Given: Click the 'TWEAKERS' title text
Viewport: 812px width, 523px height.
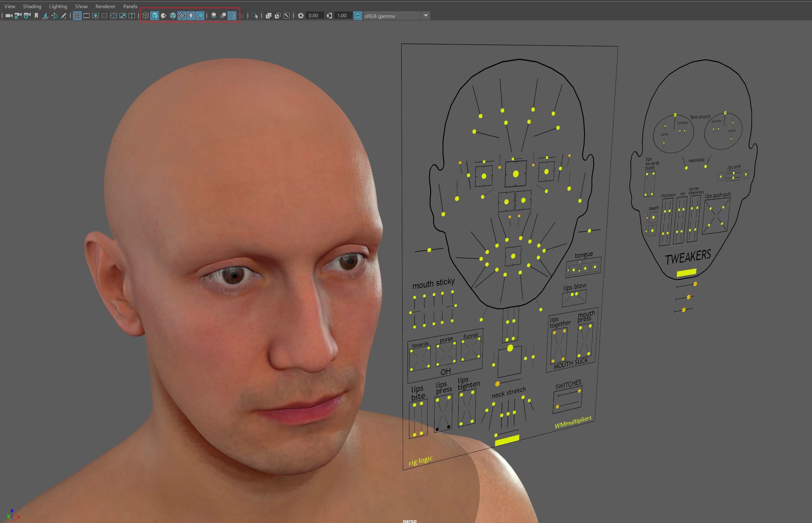Looking at the screenshot, I should tap(688, 257).
